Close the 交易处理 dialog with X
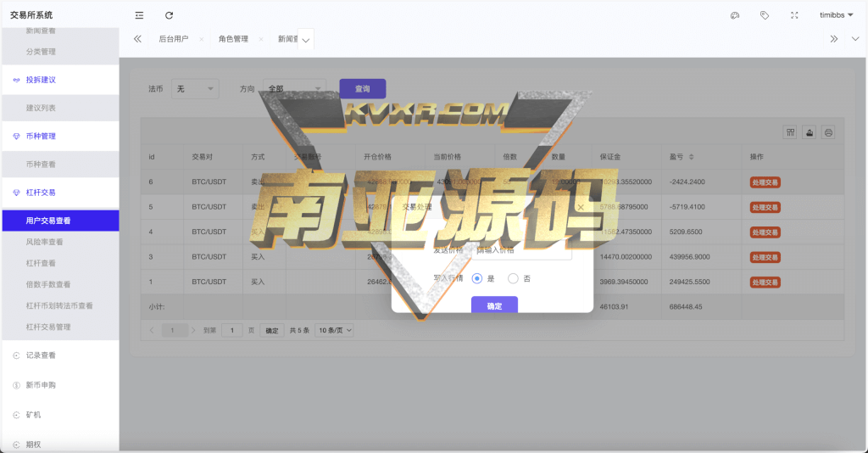 (580, 207)
